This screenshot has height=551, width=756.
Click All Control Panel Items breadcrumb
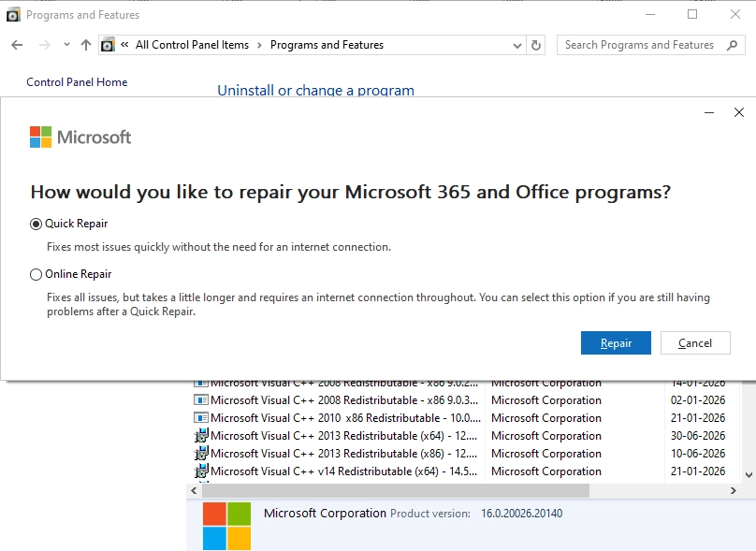coord(192,45)
